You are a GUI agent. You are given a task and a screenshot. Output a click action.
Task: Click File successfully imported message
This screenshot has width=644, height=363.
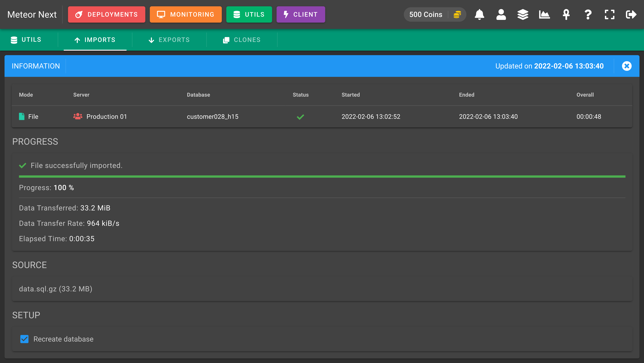click(76, 165)
